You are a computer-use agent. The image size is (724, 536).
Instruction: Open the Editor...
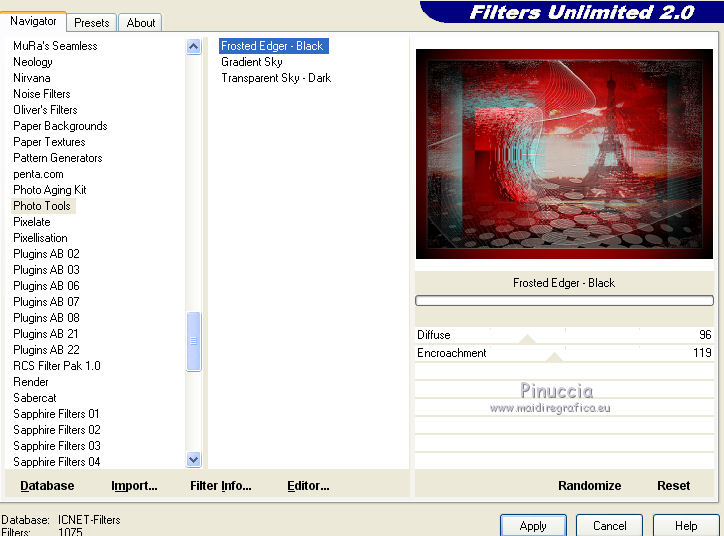[308, 486]
